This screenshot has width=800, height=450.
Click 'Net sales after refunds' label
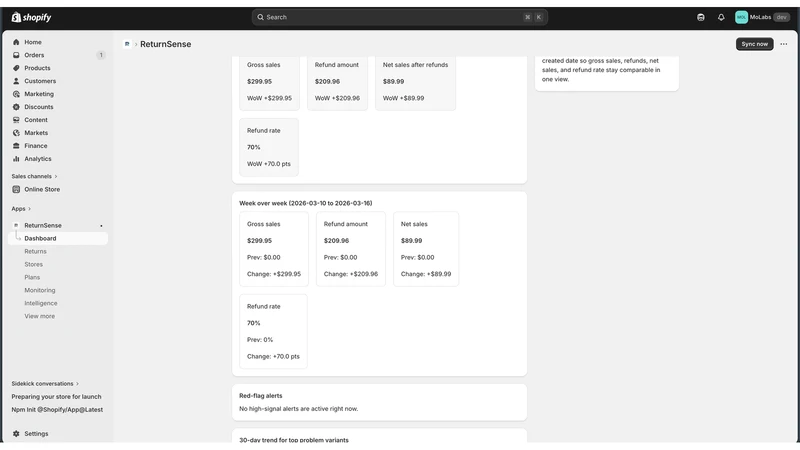pos(415,65)
